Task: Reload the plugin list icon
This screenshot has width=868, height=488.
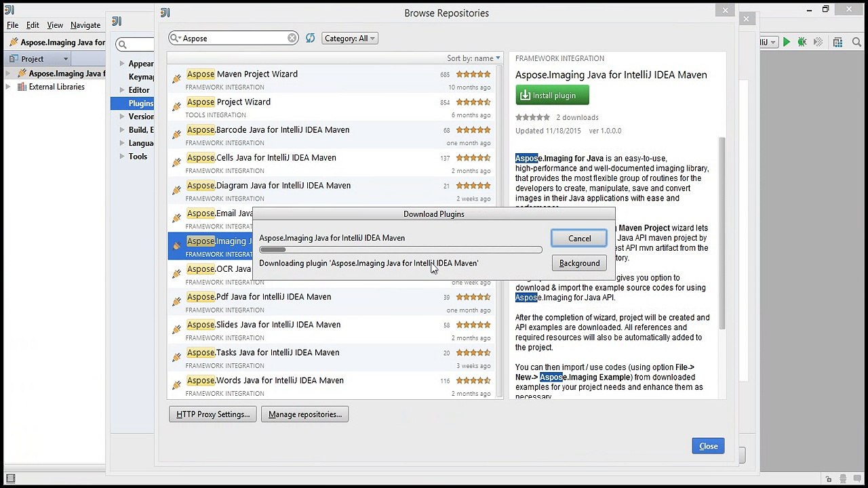Action: [x=310, y=38]
